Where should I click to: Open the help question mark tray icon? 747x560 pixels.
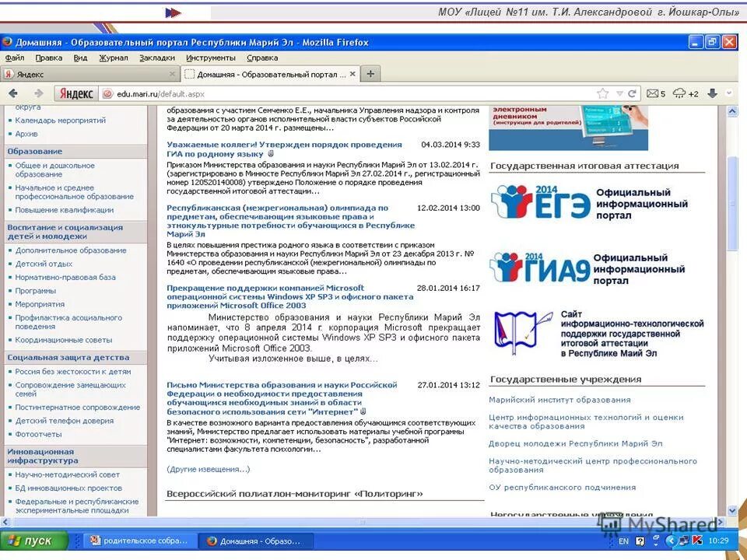click(640, 541)
